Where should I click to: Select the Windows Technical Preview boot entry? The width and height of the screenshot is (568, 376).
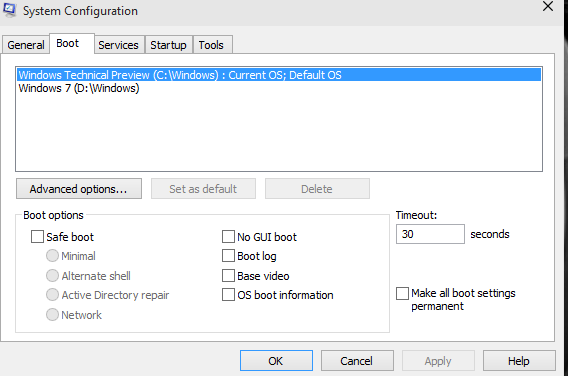click(x=279, y=75)
